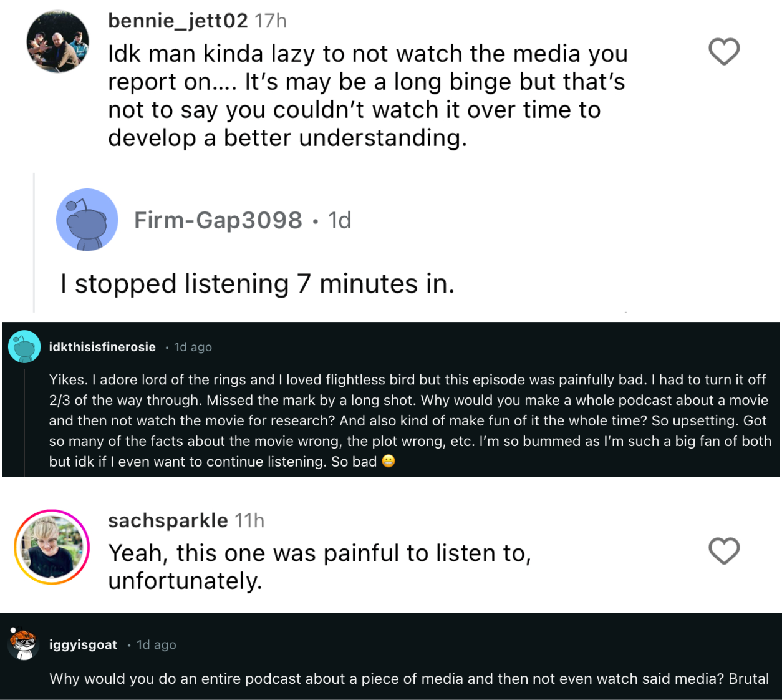Image resolution: width=782 pixels, height=700 pixels.
Task: Click the grimacing emoji in idkthisisfinerosie's comment
Action: (x=390, y=462)
